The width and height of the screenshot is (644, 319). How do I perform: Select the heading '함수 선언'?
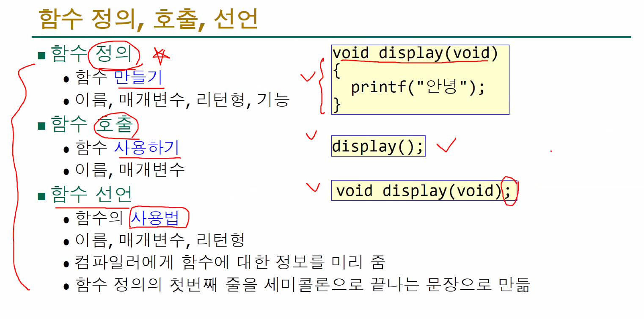pos(91,194)
